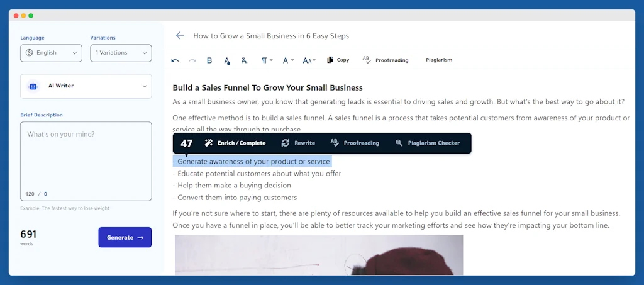The width and height of the screenshot is (644, 285).
Task: Click the undo arrow icon
Action: pos(175,60)
